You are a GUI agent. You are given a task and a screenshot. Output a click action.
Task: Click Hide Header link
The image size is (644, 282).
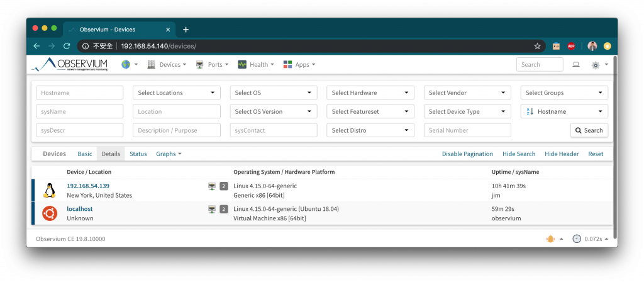(562, 154)
